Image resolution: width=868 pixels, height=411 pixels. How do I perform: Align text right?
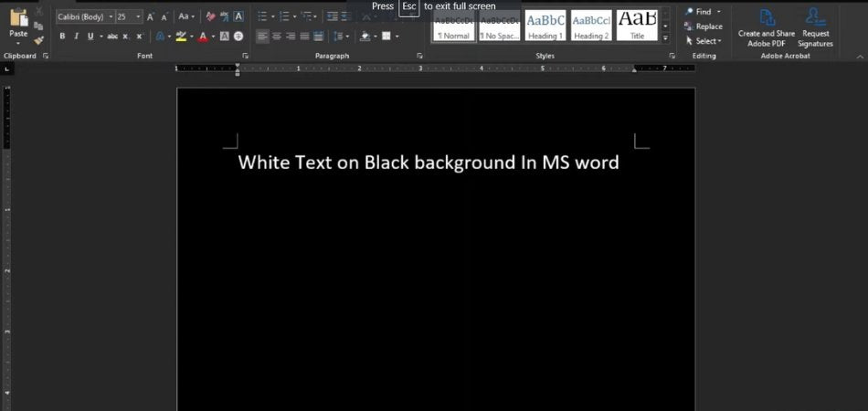[291, 37]
